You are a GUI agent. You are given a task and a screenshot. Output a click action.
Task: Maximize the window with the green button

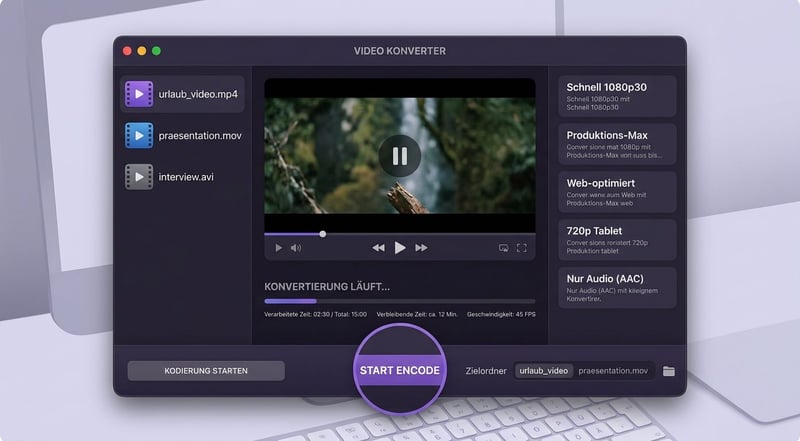156,51
